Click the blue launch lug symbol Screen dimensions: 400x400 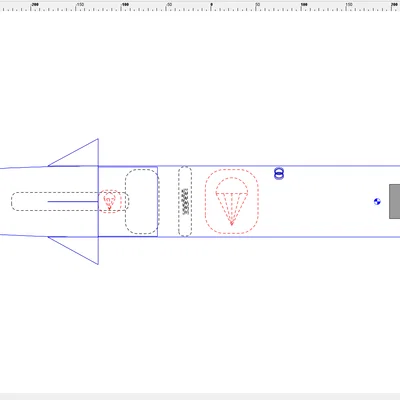coord(279,174)
